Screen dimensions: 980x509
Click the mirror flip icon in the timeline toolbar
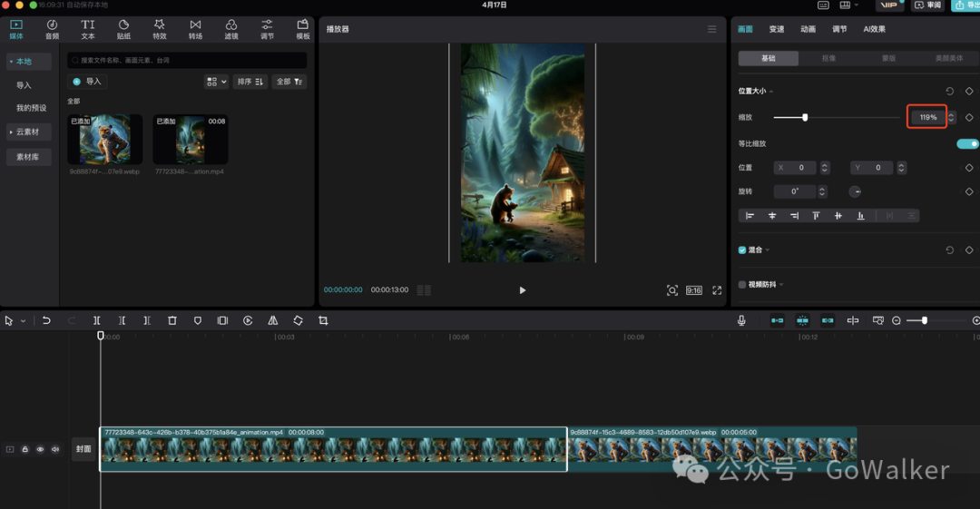(273, 321)
